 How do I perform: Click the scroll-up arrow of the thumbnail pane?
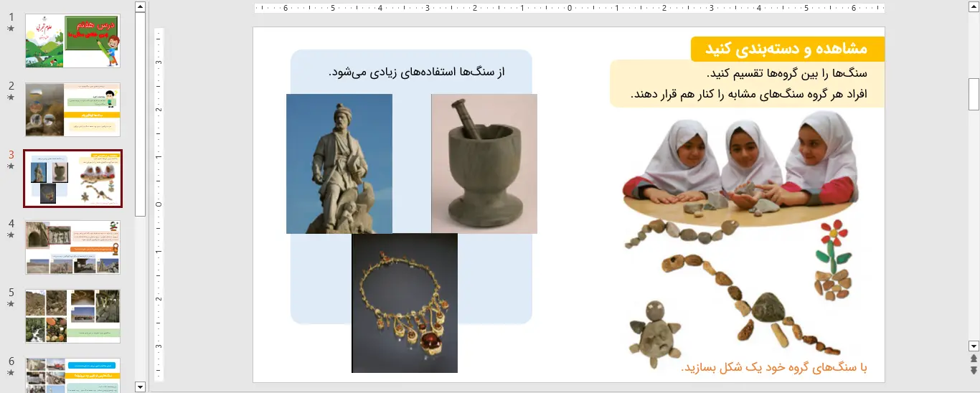[x=141, y=7]
